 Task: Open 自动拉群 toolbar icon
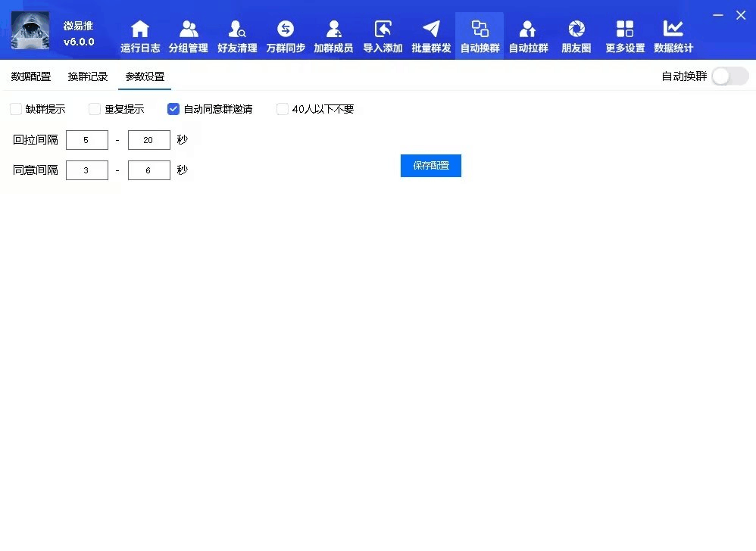[x=528, y=30]
